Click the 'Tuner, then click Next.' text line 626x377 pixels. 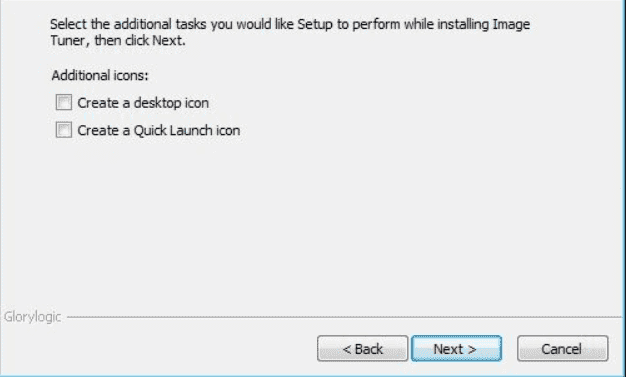click(x=118, y=40)
